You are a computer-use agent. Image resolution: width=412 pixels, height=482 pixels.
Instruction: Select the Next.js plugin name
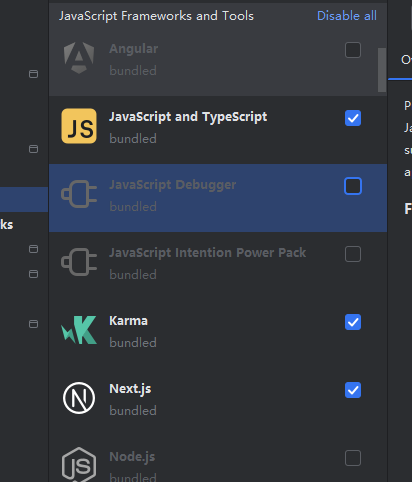[130, 389]
